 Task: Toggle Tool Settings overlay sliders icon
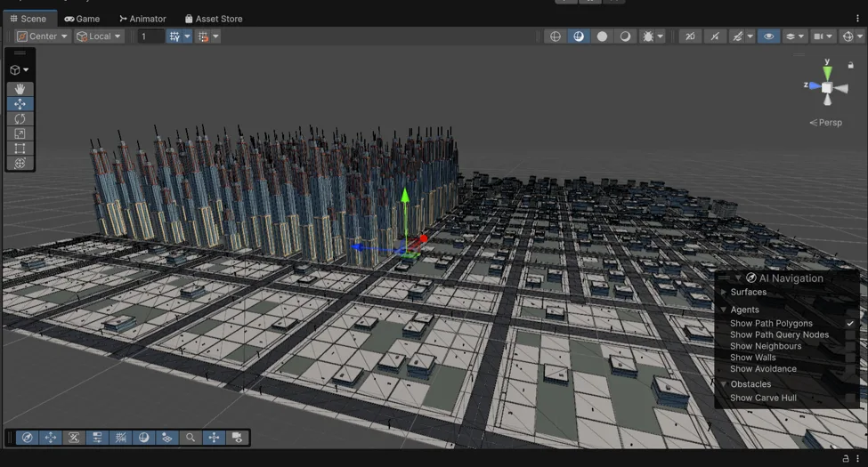pos(97,438)
